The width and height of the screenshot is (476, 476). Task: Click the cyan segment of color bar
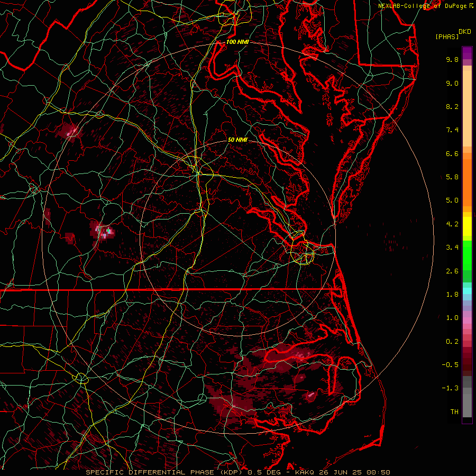coord(467,291)
